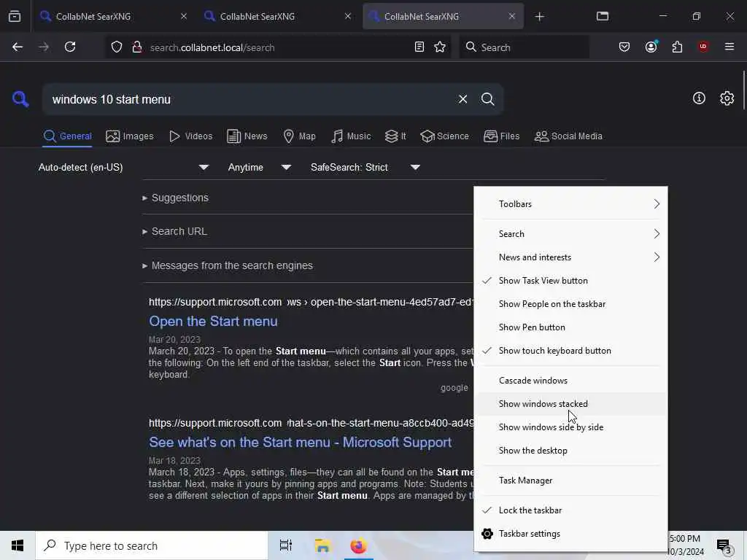
Task: Expand News and interests submenu
Action: point(570,257)
